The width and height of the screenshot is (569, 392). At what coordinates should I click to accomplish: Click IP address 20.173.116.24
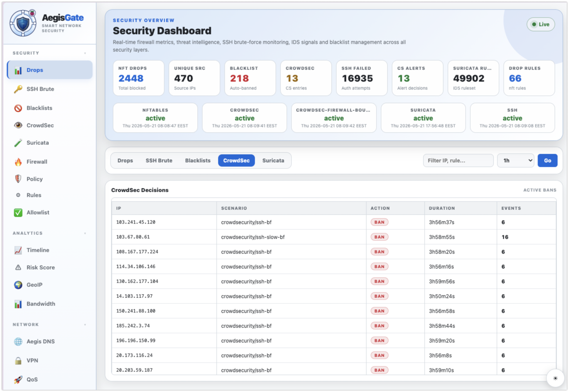[134, 355]
